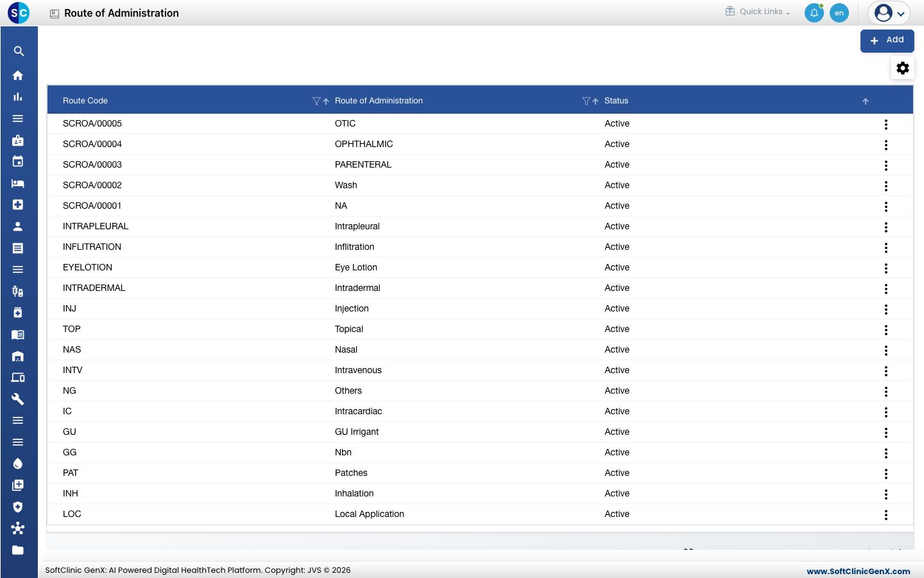The width and height of the screenshot is (924, 578).
Task: Click the Status column header label
Action: 616,101
